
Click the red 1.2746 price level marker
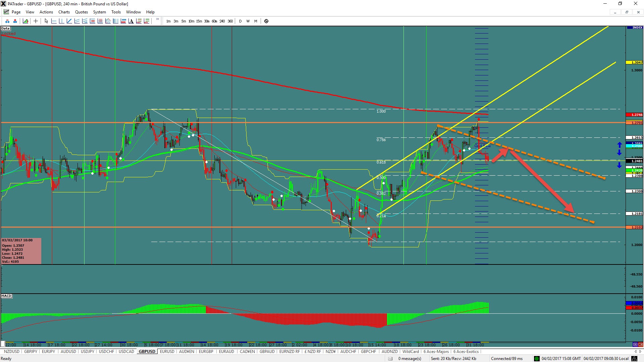pyautogui.click(x=635, y=115)
